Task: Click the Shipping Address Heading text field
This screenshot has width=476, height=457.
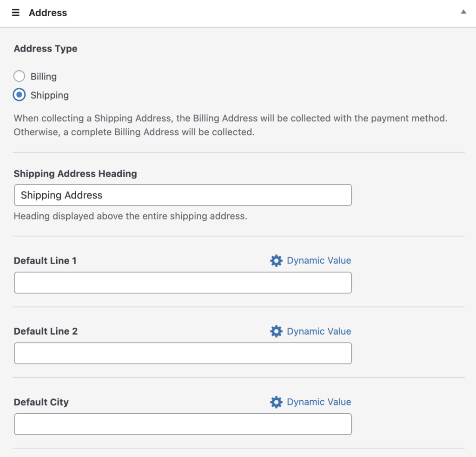Action: click(183, 195)
